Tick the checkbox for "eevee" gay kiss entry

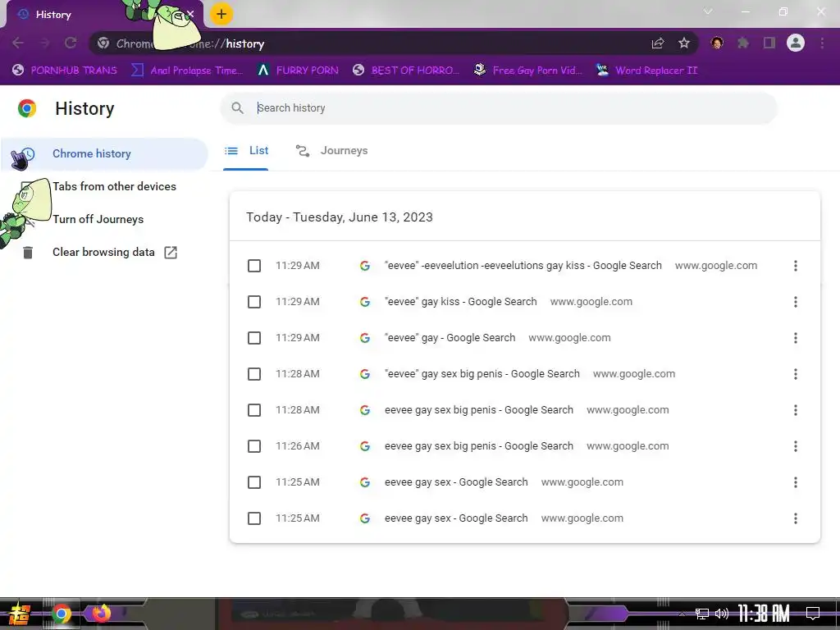(254, 302)
